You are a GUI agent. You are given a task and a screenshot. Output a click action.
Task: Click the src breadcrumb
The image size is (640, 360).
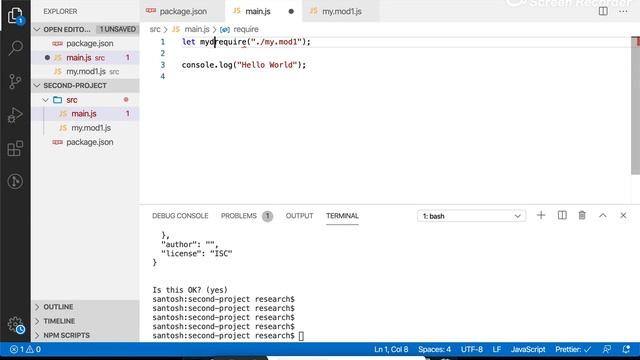155,29
